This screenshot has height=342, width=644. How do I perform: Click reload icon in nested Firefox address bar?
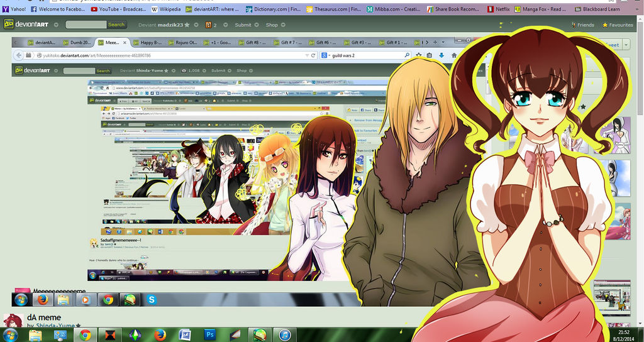(313, 55)
